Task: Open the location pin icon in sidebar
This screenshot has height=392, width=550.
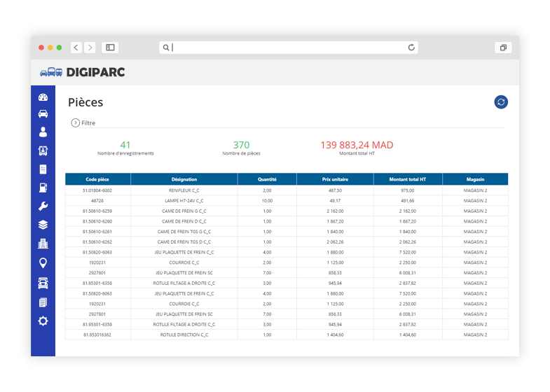Action: 43,262
